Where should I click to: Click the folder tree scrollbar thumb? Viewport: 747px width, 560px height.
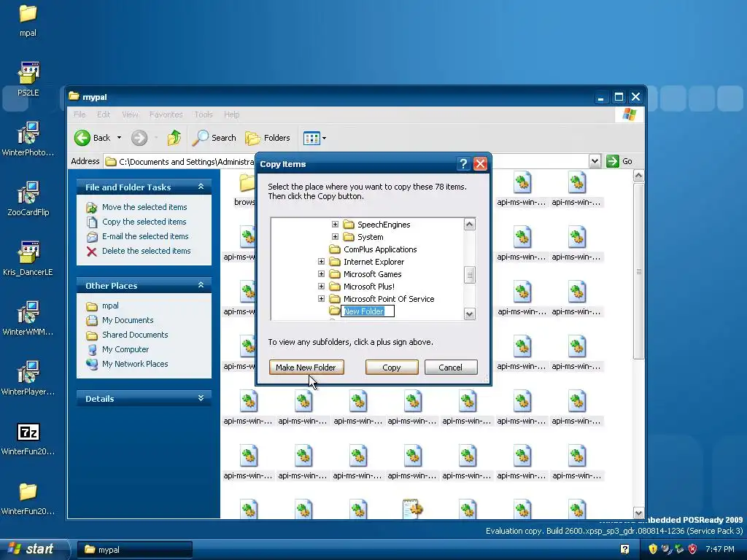point(470,275)
